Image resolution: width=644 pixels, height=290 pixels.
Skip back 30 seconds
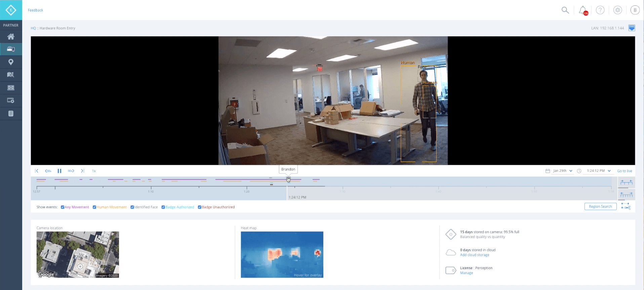pyautogui.click(x=48, y=171)
